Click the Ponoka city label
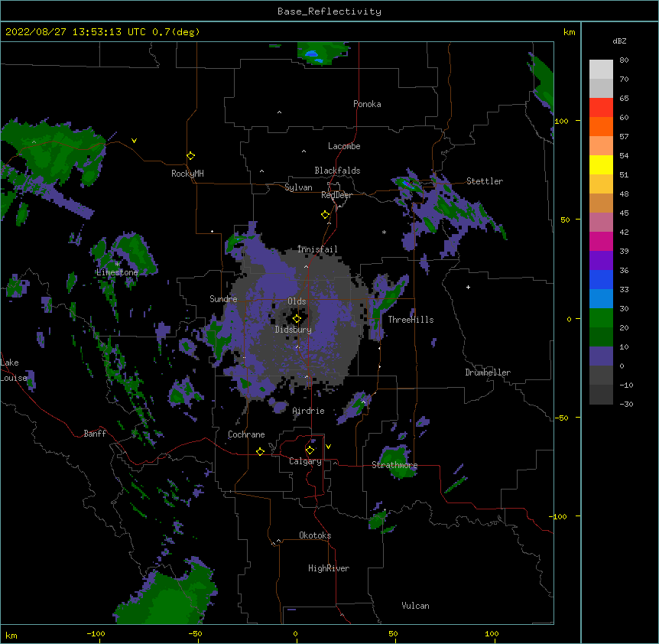 pyautogui.click(x=367, y=104)
